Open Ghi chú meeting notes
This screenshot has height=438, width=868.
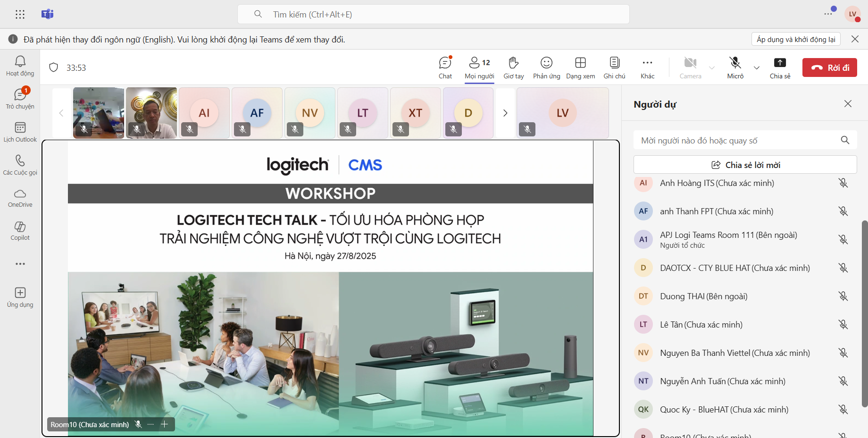tap(614, 67)
